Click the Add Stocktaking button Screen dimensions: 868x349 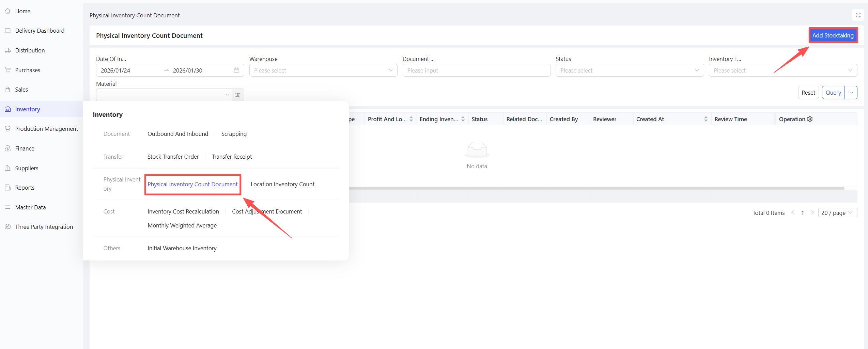click(833, 35)
